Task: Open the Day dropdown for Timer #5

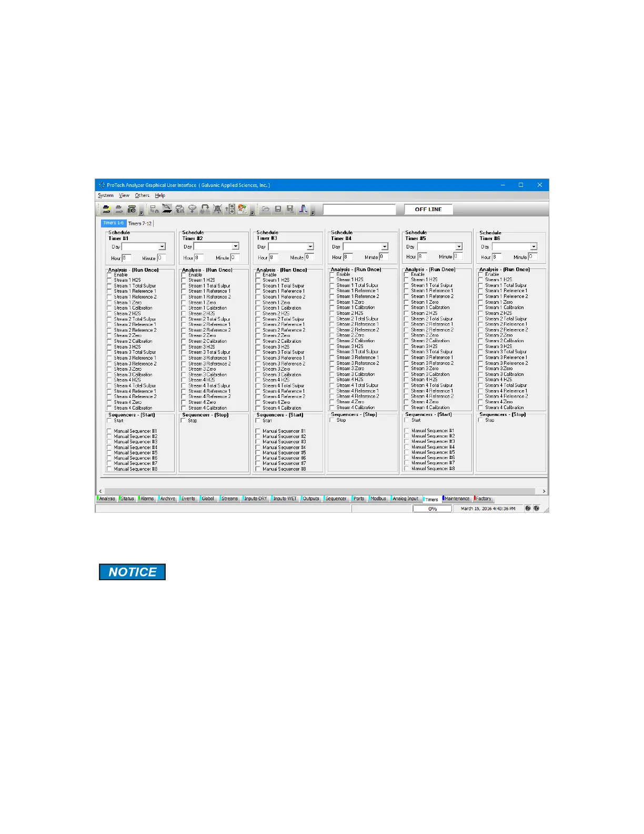Action: [459, 246]
